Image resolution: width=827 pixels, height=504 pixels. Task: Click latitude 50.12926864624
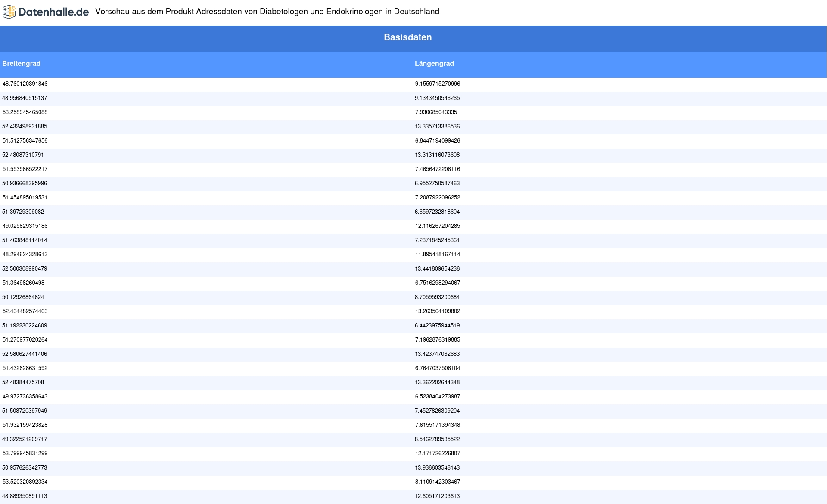23,297
